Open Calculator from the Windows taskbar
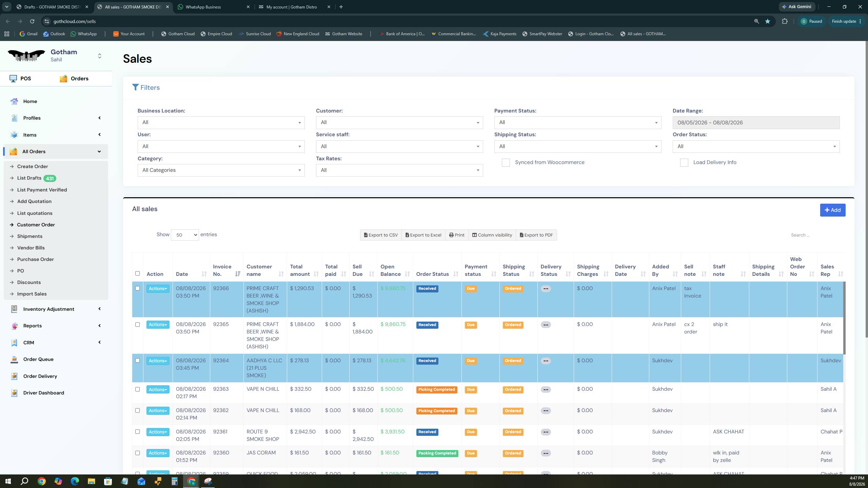This screenshot has width=868, height=488. [x=174, y=481]
